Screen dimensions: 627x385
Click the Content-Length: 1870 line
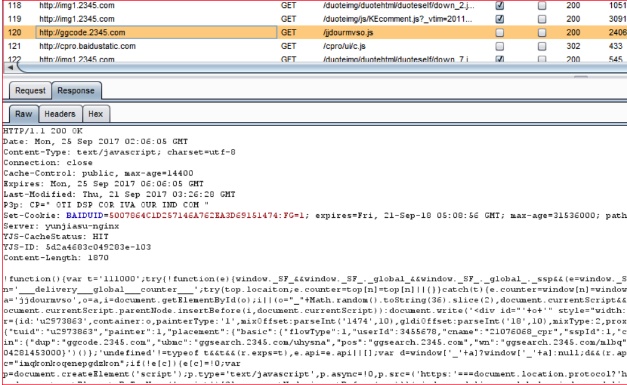click(x=56, y=258)
